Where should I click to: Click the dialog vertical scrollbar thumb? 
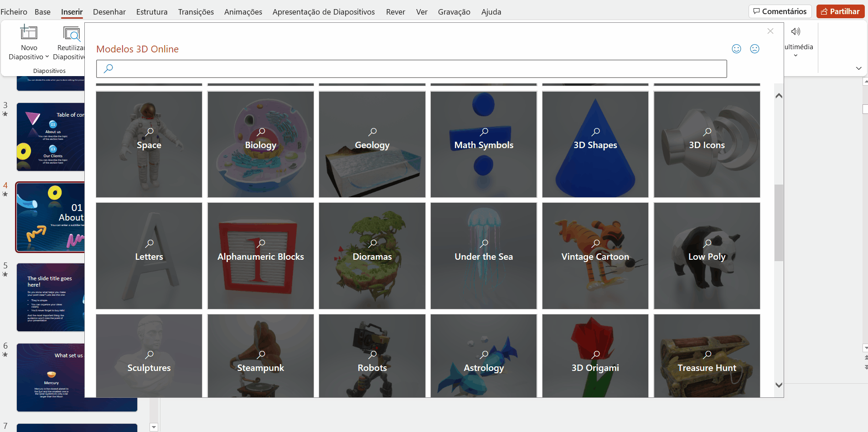click(x=779, y=223)
